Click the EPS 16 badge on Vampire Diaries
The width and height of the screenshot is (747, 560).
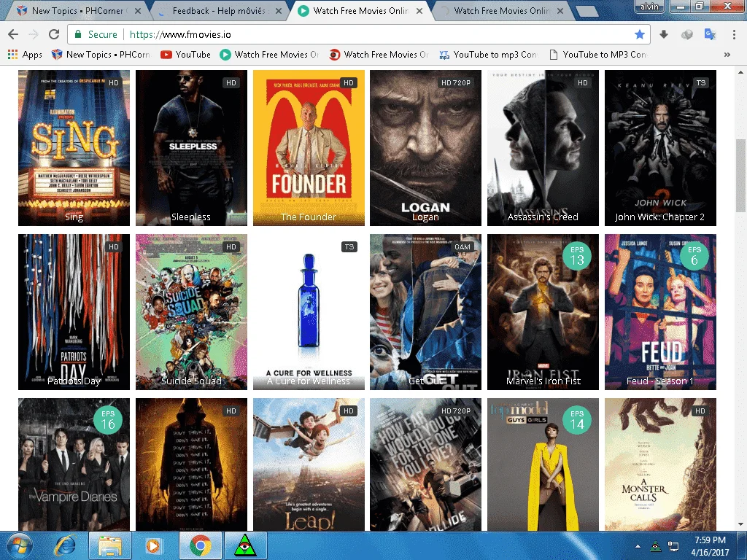(108, 420)
